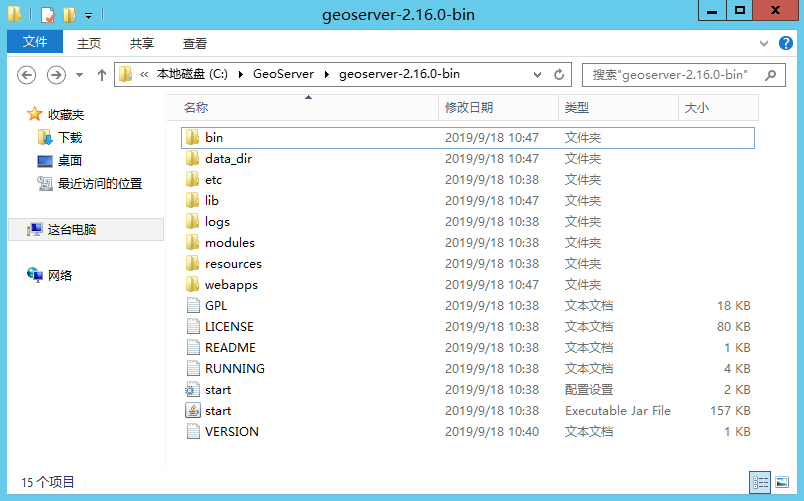Select the modules folder icon
This screenshot has width=804, height=501.
pyautogui.click(x=192, y=243)
